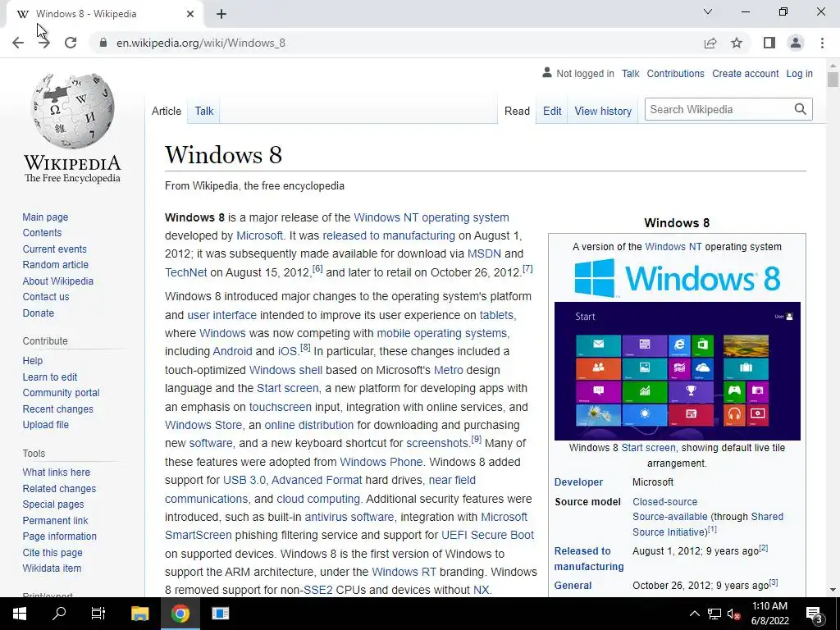Open Contributions link at top
840x630 pixels.
676,73
